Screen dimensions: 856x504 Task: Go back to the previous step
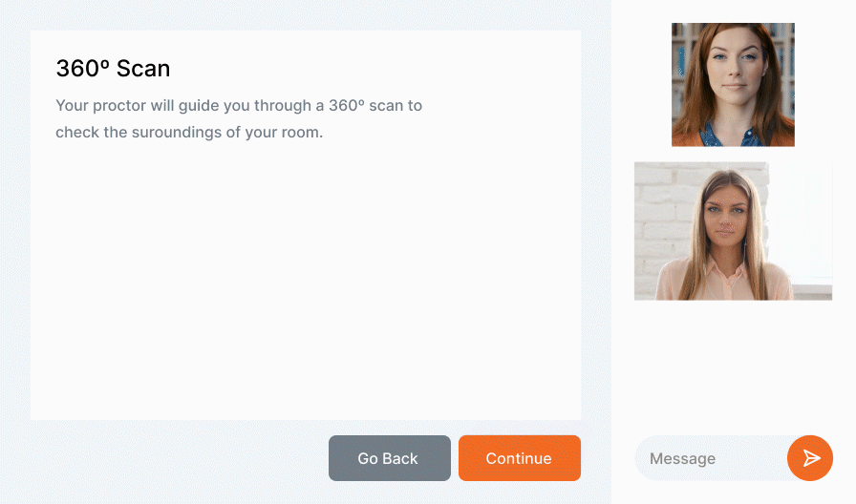[x=389, y=458]
